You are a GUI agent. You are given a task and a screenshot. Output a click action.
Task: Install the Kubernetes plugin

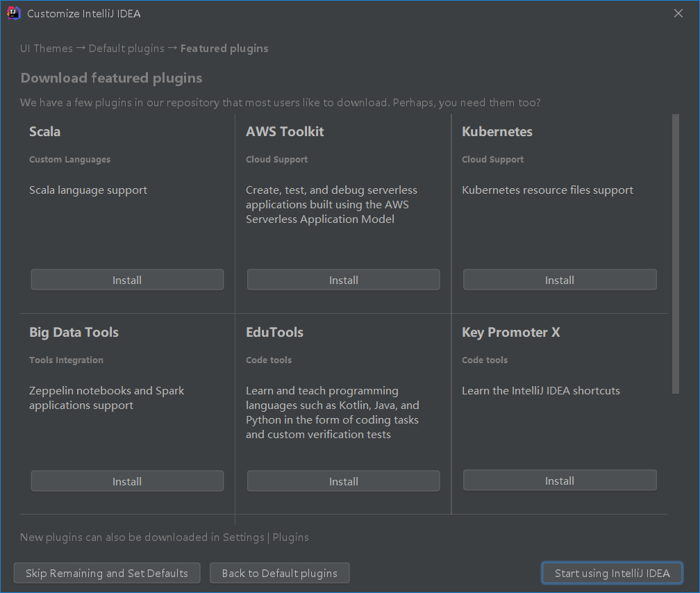click(x=560, y=280)
